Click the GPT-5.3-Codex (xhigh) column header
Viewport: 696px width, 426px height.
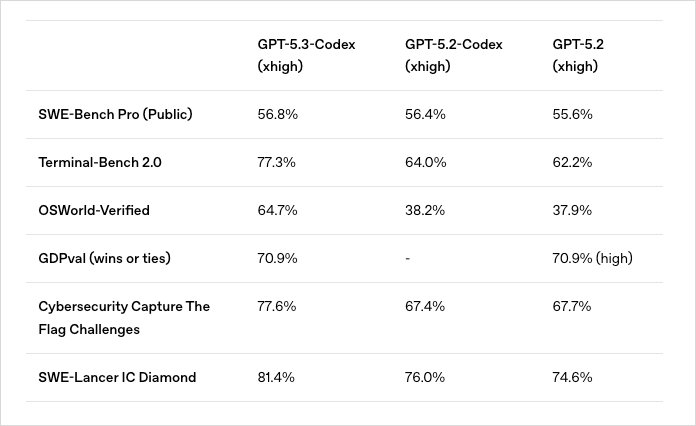[x=306, y=55]
